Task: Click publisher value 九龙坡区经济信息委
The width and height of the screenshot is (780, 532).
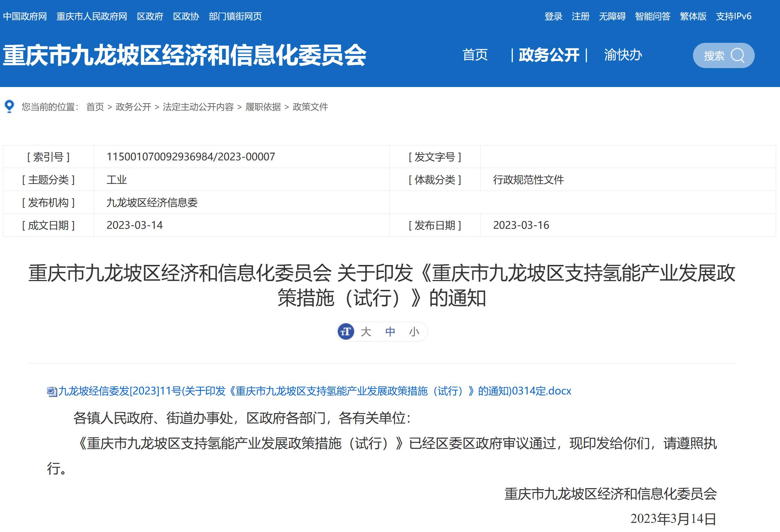Action: (x=152, y=202)
